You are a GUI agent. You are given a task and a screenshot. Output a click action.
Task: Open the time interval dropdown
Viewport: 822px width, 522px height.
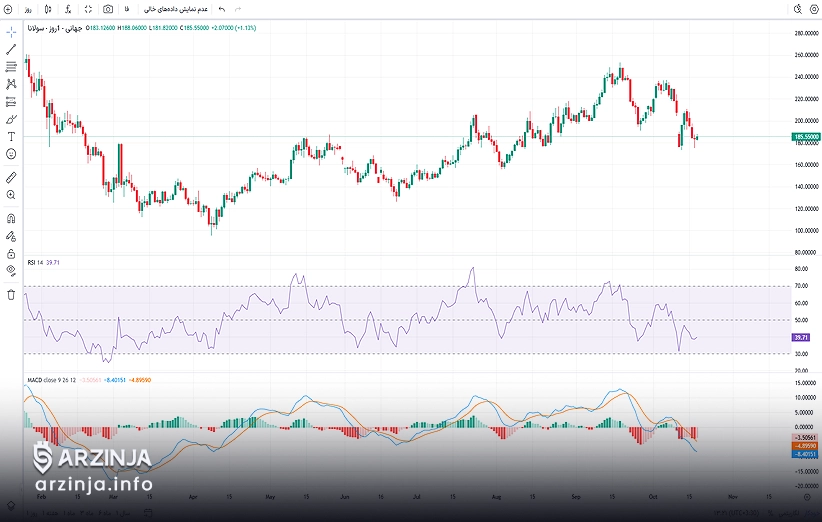pyautogui.click(x=28, y=9)
